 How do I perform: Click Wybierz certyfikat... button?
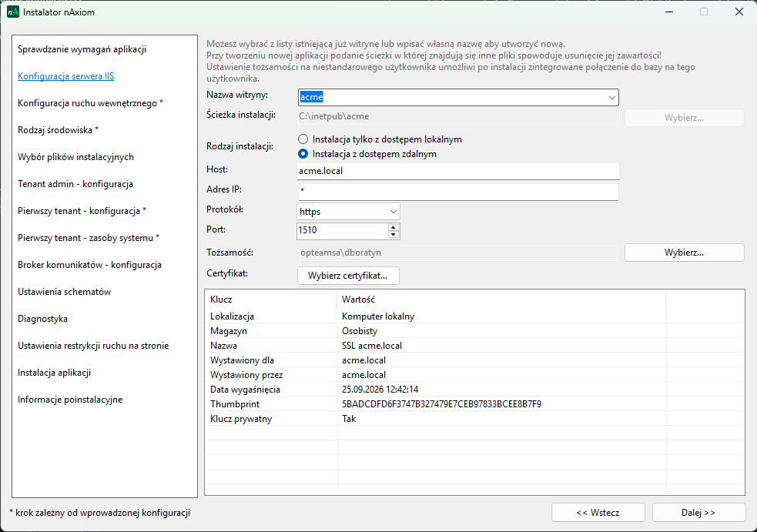point(347,276)
